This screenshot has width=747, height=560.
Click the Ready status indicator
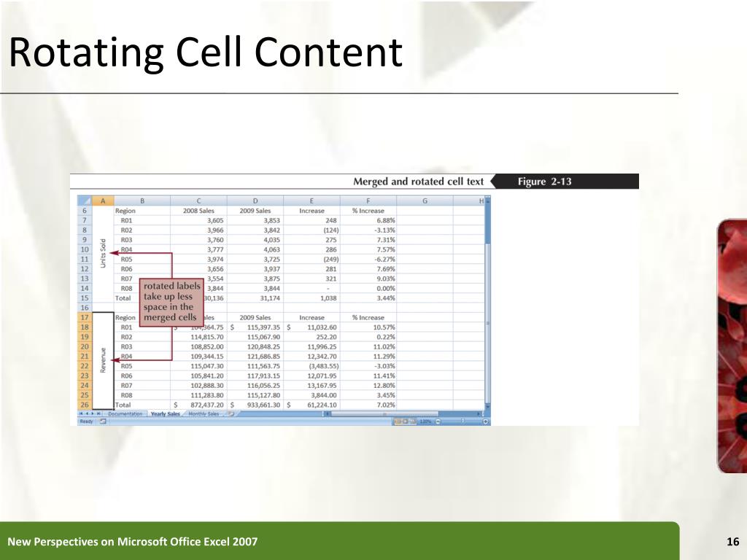(x=86, y=421)
